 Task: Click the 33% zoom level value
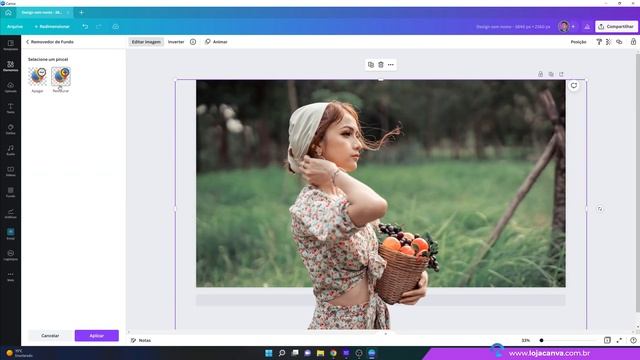point(526,340)
